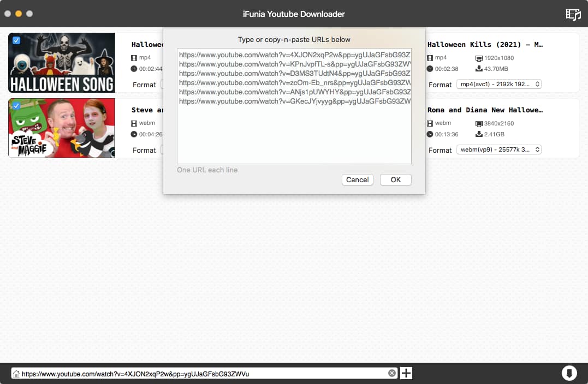The width and height of the screenshot is (588, 384).
Task: Click the Roma and Diana New Halloween title
Action: pyautogui.click(x=485, y=110)
